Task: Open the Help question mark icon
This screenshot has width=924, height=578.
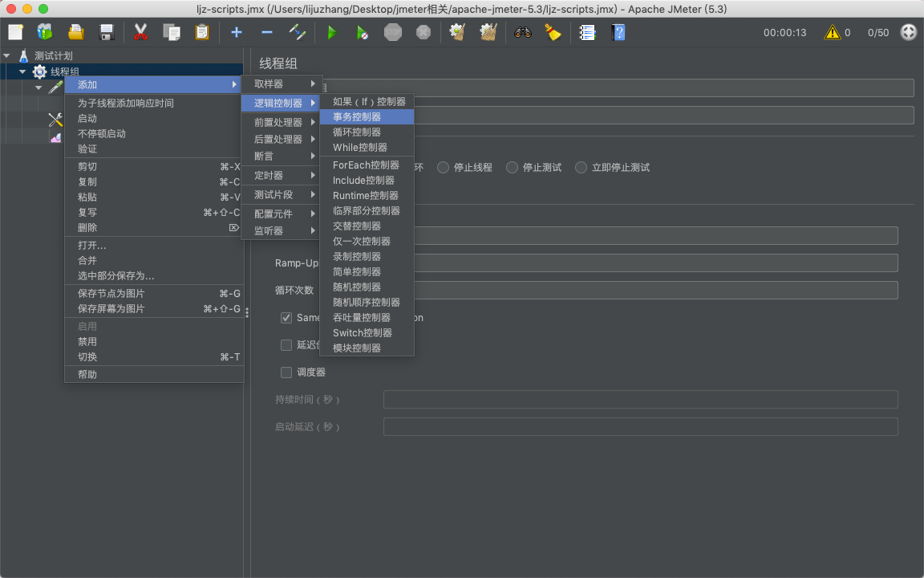Action: click(618, 32)
